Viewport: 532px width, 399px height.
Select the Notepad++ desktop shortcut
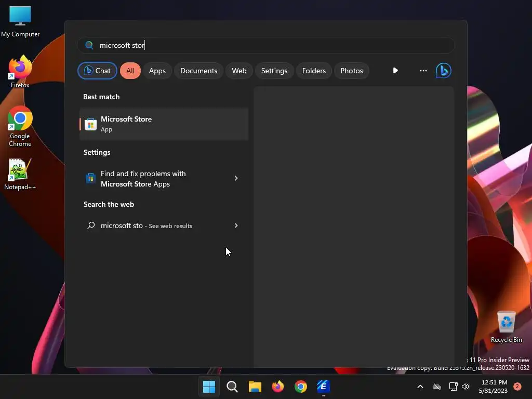[20, 174]
